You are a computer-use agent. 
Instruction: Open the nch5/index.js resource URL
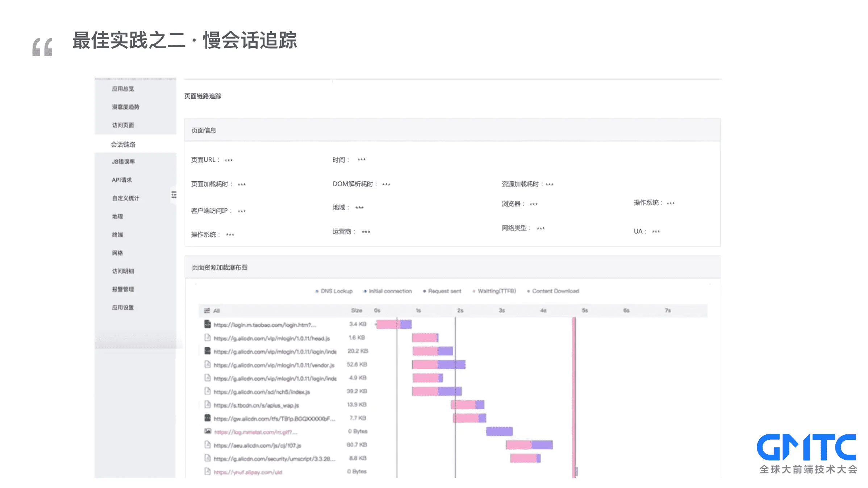coord(262,392)
